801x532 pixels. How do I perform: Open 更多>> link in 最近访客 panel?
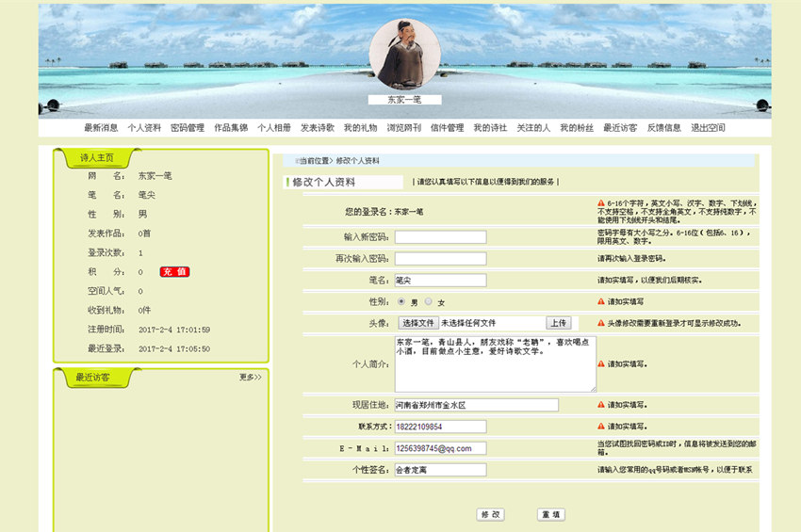[x=250, y=378]
